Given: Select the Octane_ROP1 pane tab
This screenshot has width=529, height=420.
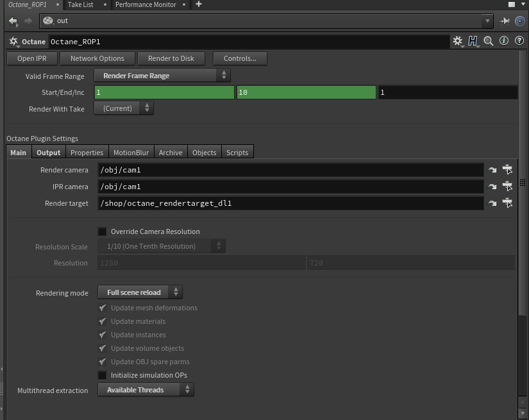Looking at the screenshot, I should [x=28, y=4].
